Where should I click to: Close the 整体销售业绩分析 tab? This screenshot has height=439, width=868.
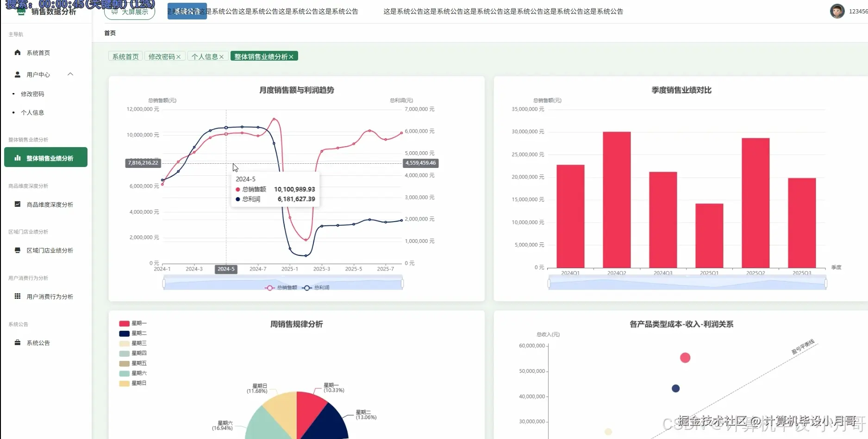291,57
